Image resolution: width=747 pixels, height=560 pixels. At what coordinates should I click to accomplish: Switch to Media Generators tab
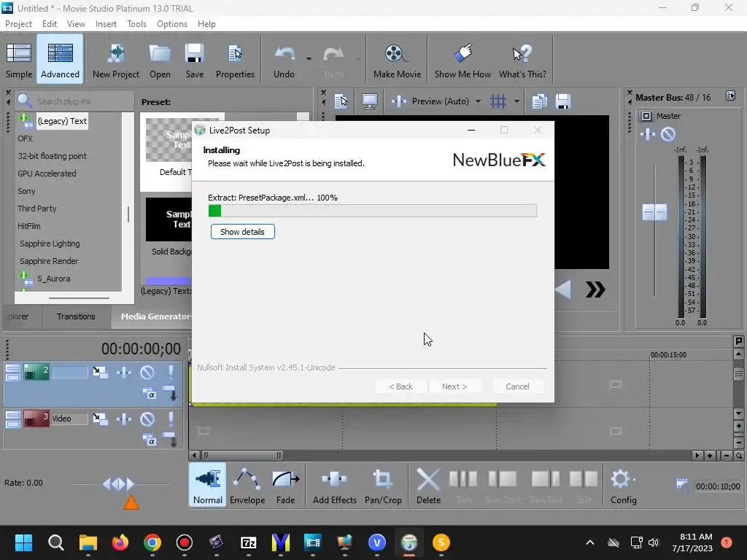coord(152,316)
